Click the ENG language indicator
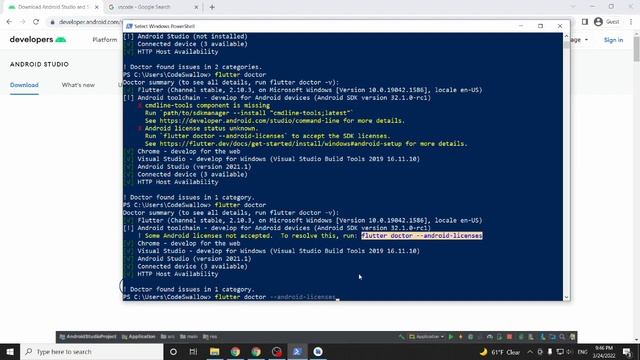The height and width of the screenshot is (360, 640). coord(582,352)
